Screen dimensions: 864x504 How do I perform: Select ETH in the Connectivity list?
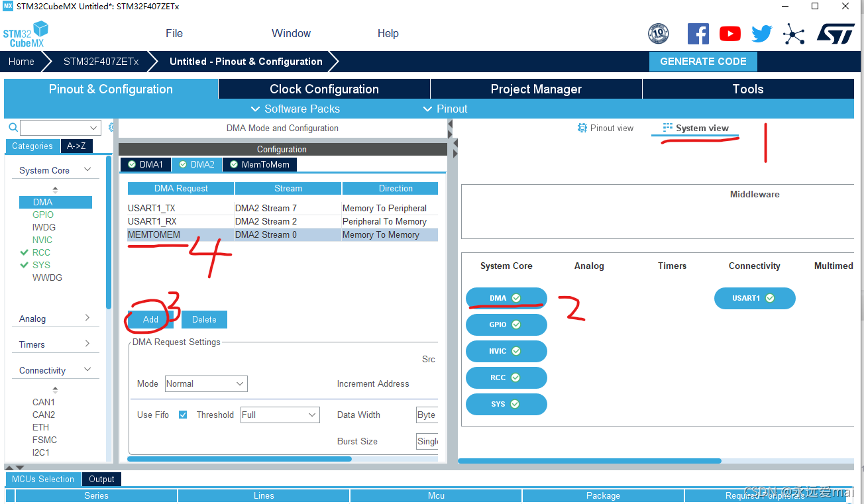(40, 427)
